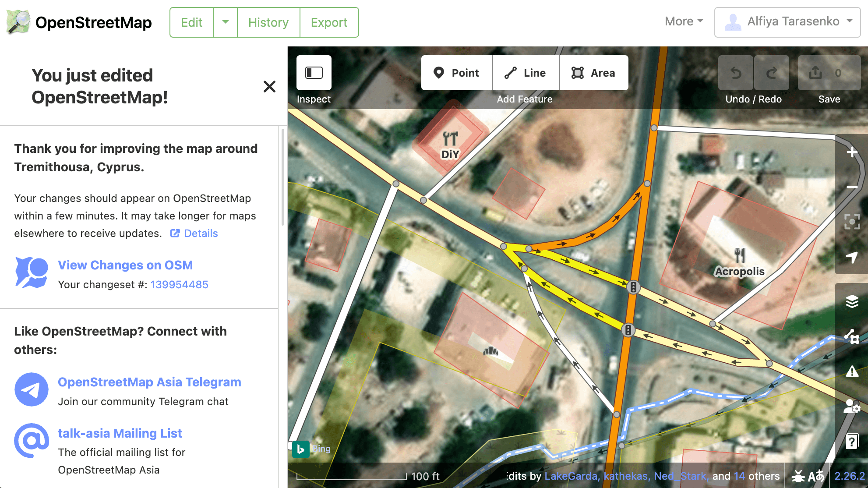Zoom in with the plus button
The width and height of the screenshot is (868, 488).
pyautogui.click(x=852, y=152)
